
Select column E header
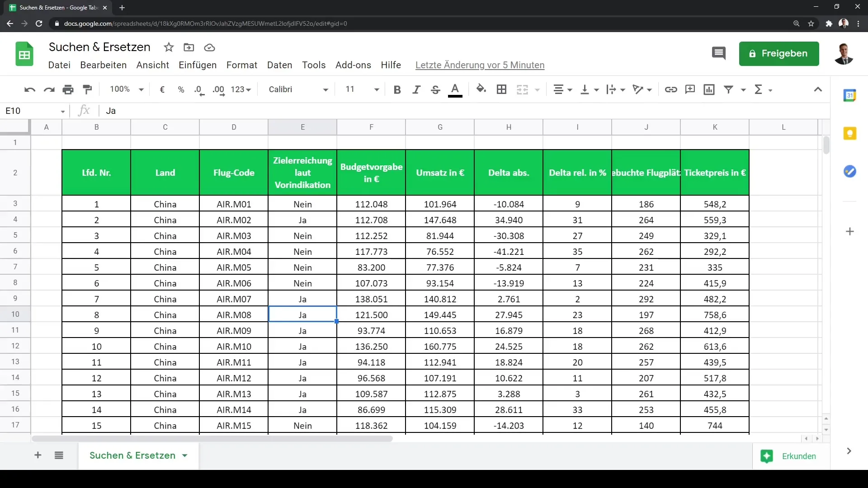[302, 127]
